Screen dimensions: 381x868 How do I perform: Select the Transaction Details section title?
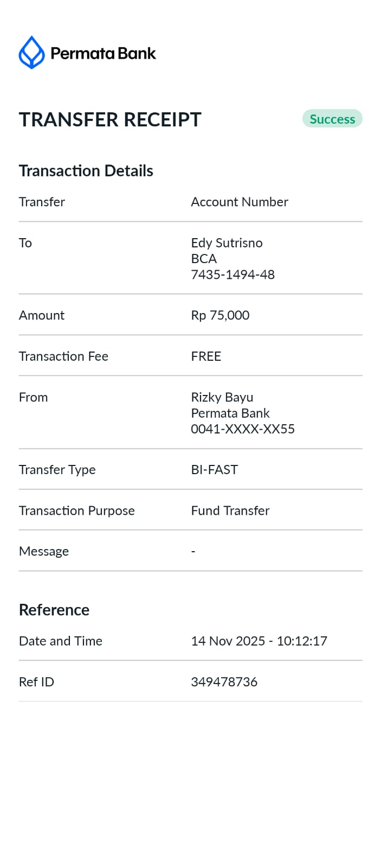(x=86, y=171)
